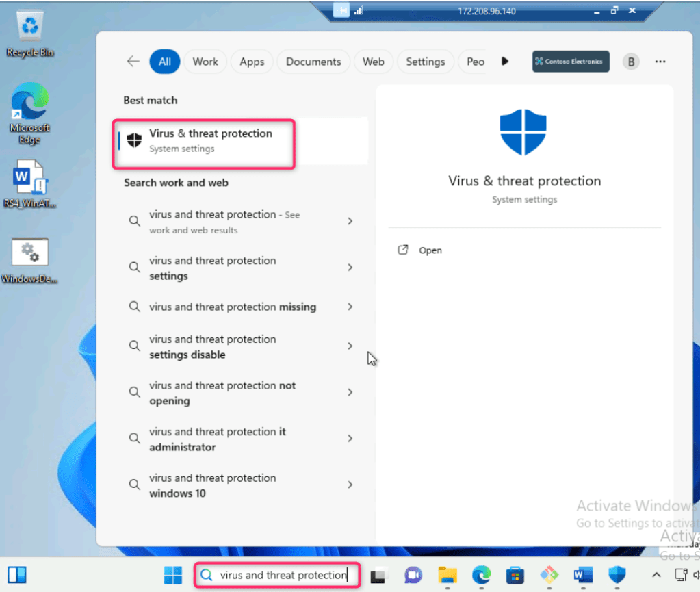Image resolution: width=700 pixels, height=592 pixels.
Task: Open Windows Security shield in taskbar
Action: [x=617, y=575]
